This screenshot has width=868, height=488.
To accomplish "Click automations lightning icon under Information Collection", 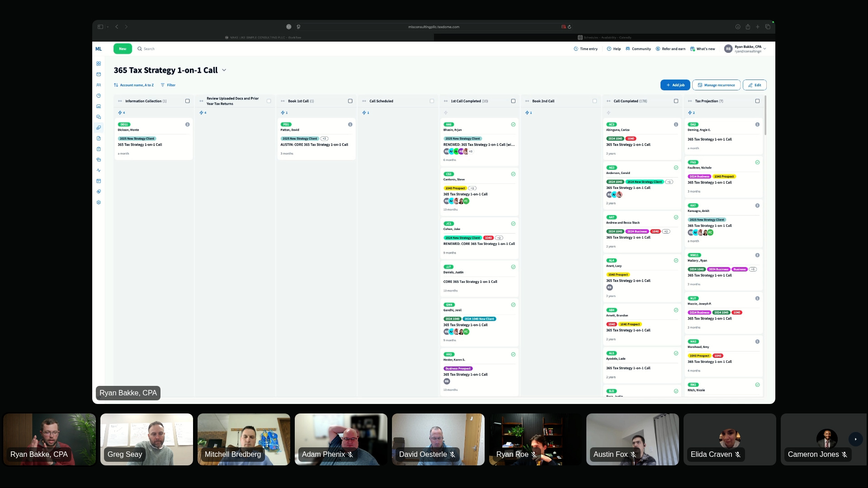I will pos(120,113).
